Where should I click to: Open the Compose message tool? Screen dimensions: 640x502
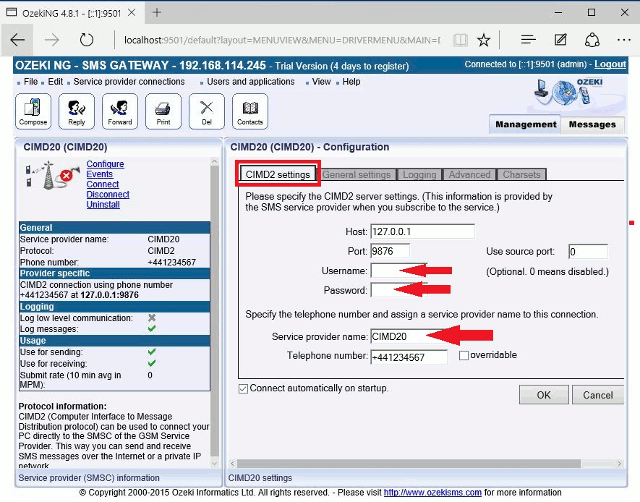click(x=33, y=111)
